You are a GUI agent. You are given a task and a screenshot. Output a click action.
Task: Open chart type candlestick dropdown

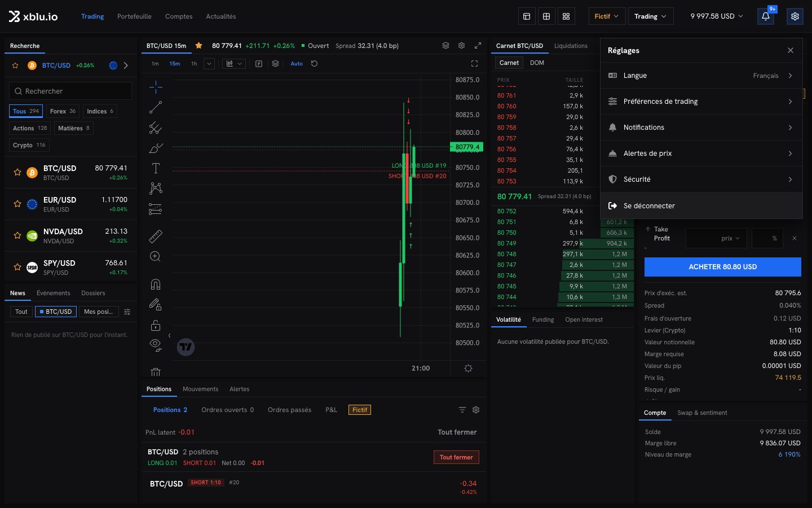[x=233, y=64]
